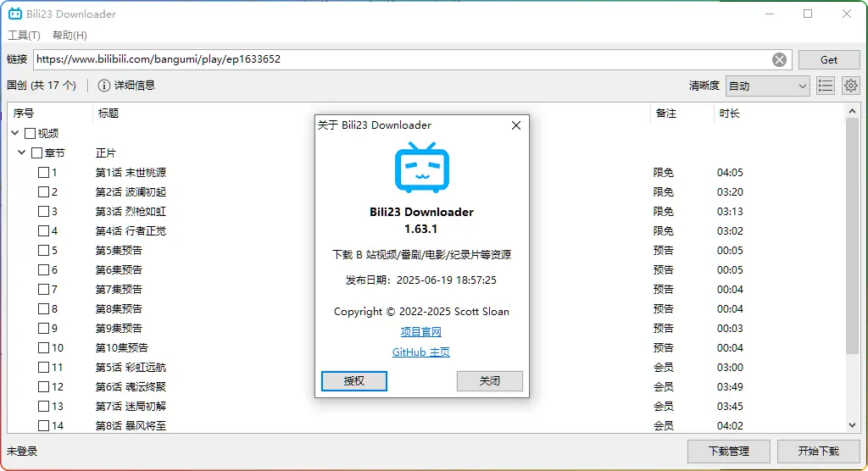This screenshot has height=471, width=868.
Task: Click the 未登录 status text
Action: tap(22, 451)
